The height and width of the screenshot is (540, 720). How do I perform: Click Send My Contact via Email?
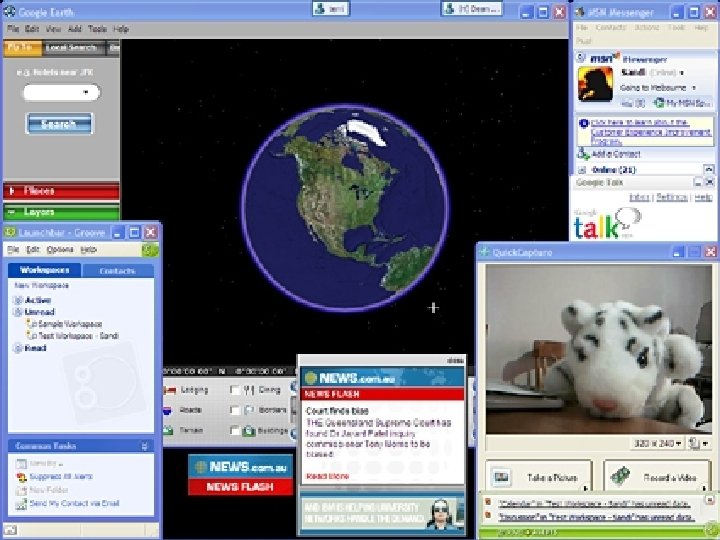74,503
